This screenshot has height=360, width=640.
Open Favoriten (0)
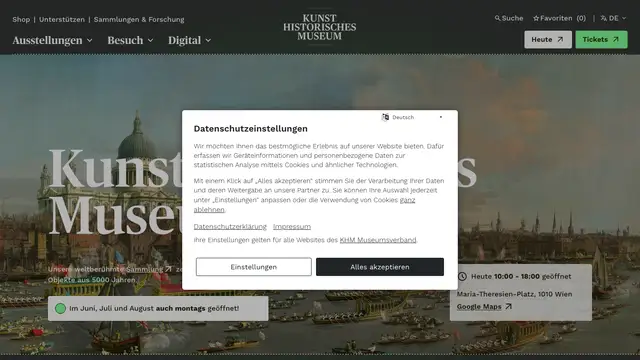[x=559, y=18]
